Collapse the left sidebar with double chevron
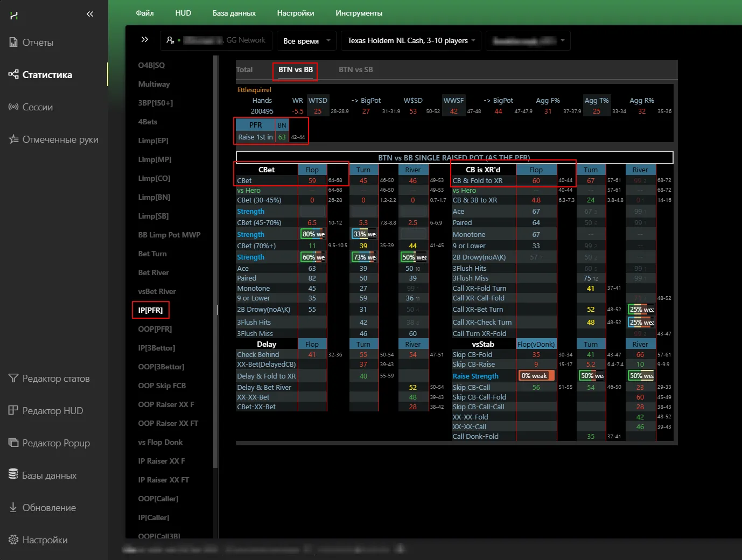 coord(90,14)
